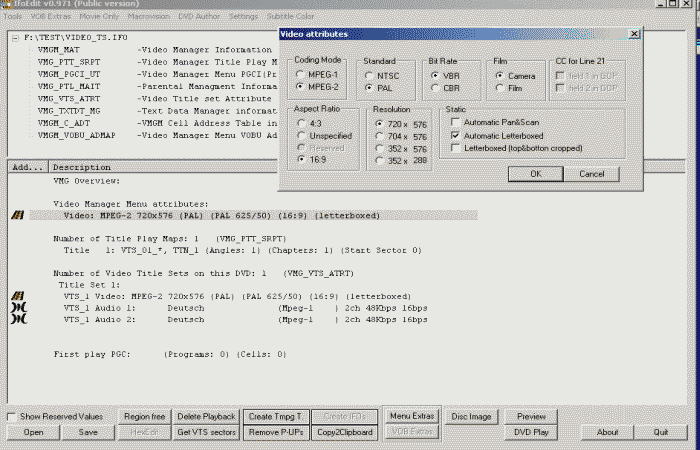Select the VMG_PTT_SRPT tree entry

pos(68,62)
